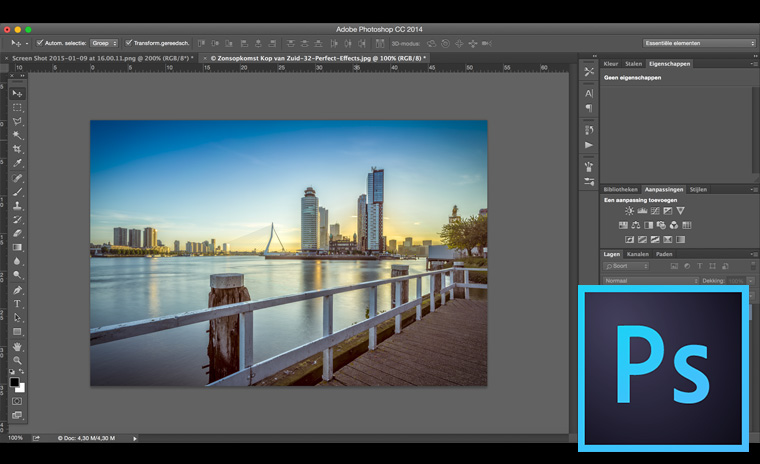Select the Pen tool
The width and height of the screenshot is (760, 464).
[x=17, y=290]
